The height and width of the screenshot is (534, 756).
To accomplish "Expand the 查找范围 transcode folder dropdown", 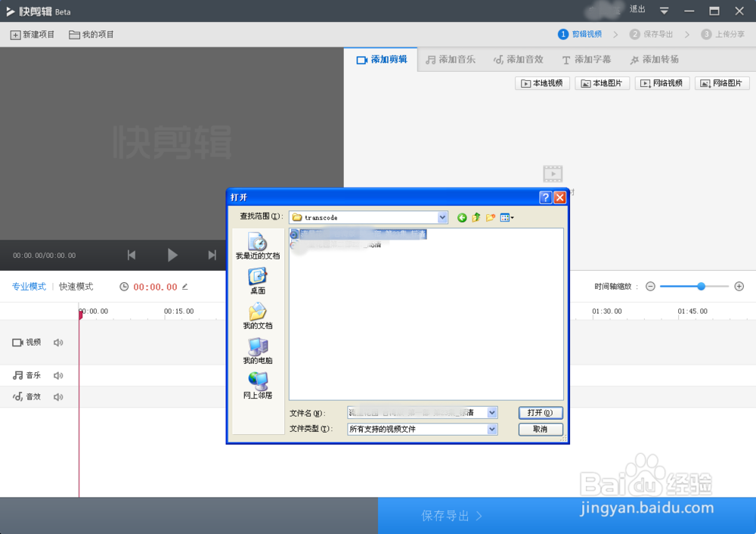I will click(x=442, y=218).
